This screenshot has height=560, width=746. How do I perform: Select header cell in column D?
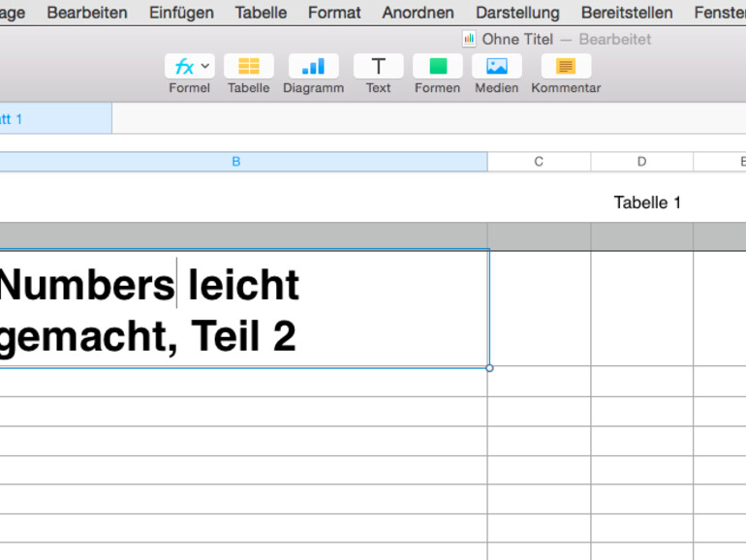coord(642,236)
